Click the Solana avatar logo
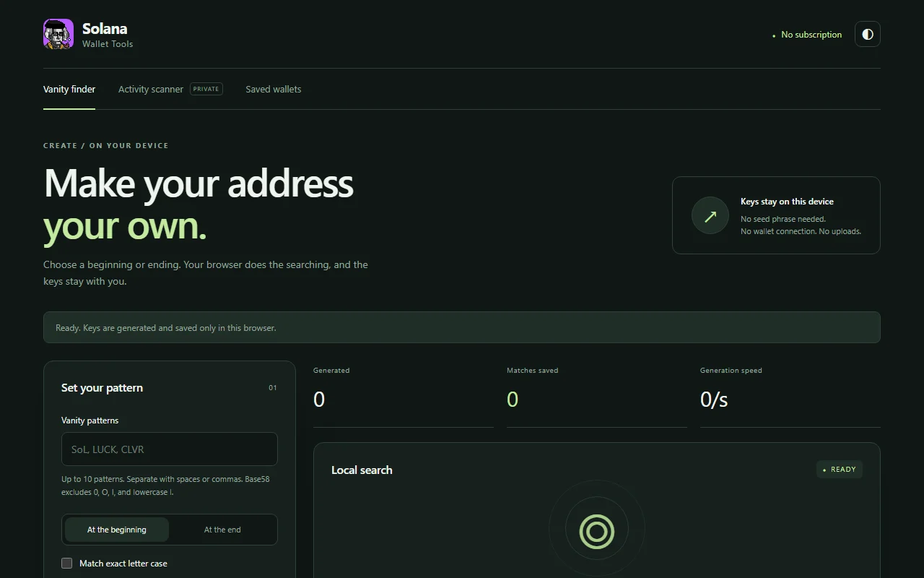 tap(58, 34)
